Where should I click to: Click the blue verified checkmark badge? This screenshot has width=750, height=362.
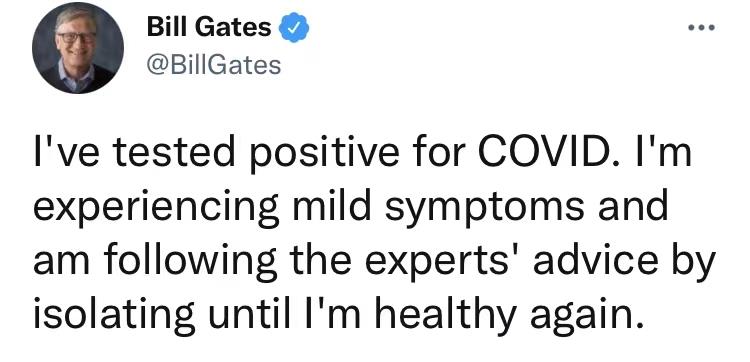(x=293, y=27)
